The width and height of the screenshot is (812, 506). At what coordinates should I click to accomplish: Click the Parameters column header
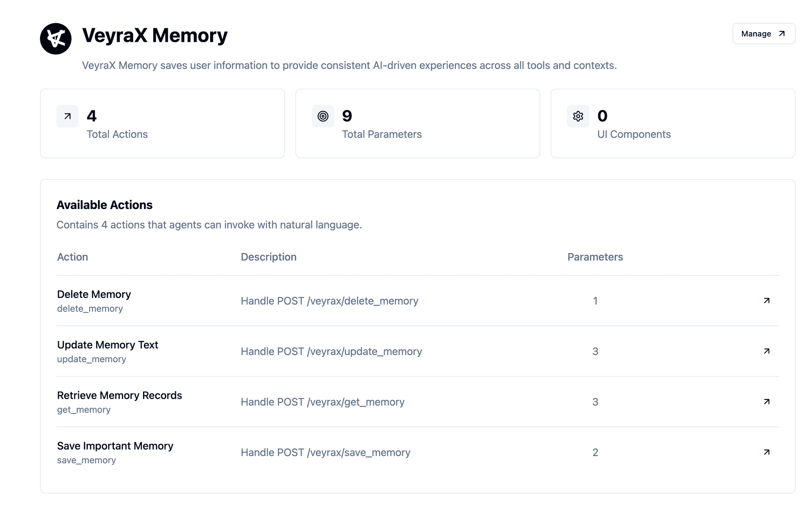[595, 257]
